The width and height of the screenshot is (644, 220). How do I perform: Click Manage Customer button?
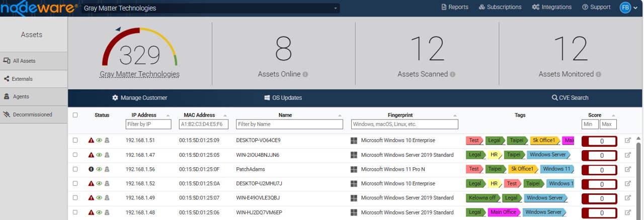[139, 98]
